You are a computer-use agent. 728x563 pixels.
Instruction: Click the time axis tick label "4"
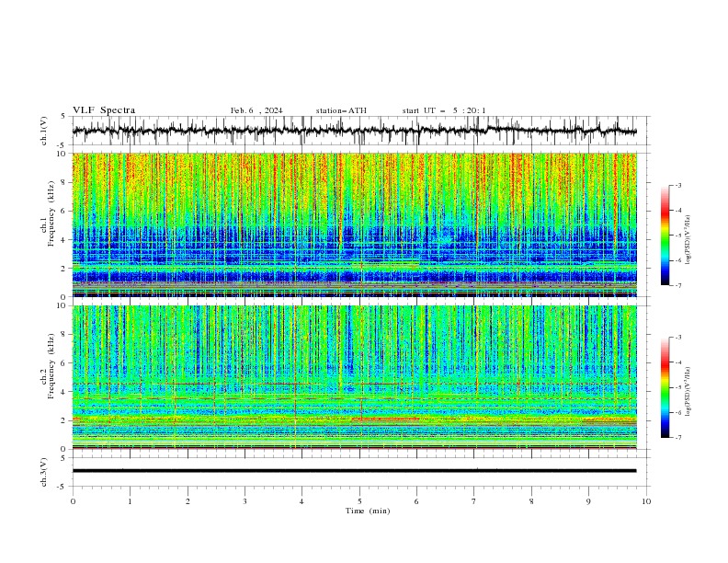[x=301, y=501]
